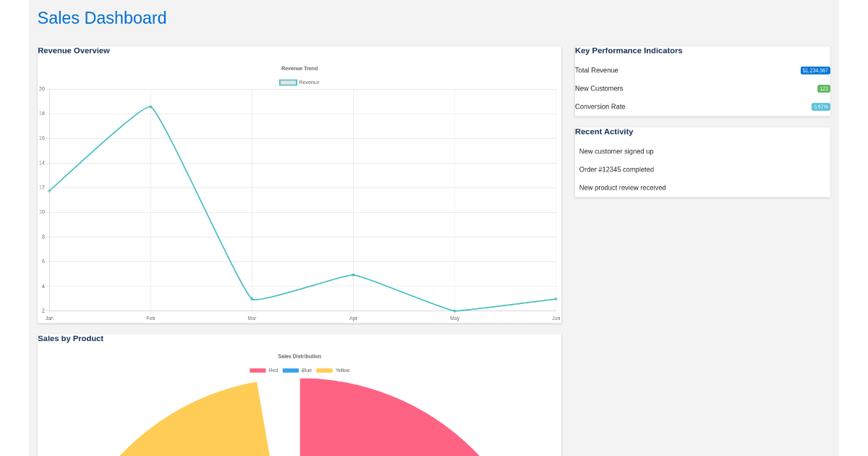This screenshot has height=456, width=868.
Task: Click the Recent Activity header
Action: point(604,132)
